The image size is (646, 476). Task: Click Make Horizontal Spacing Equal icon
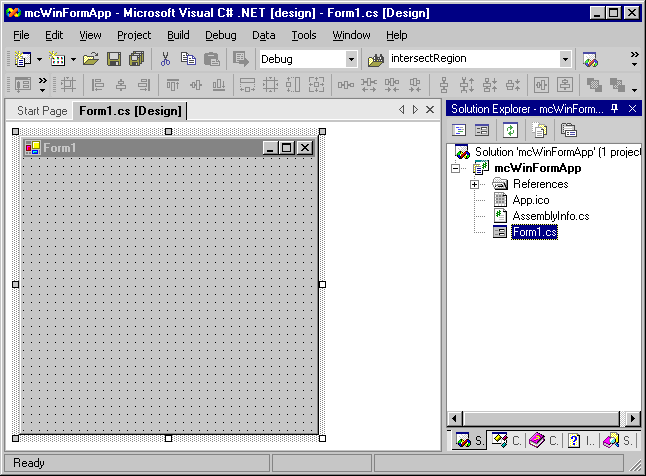(x=346, y=85)
